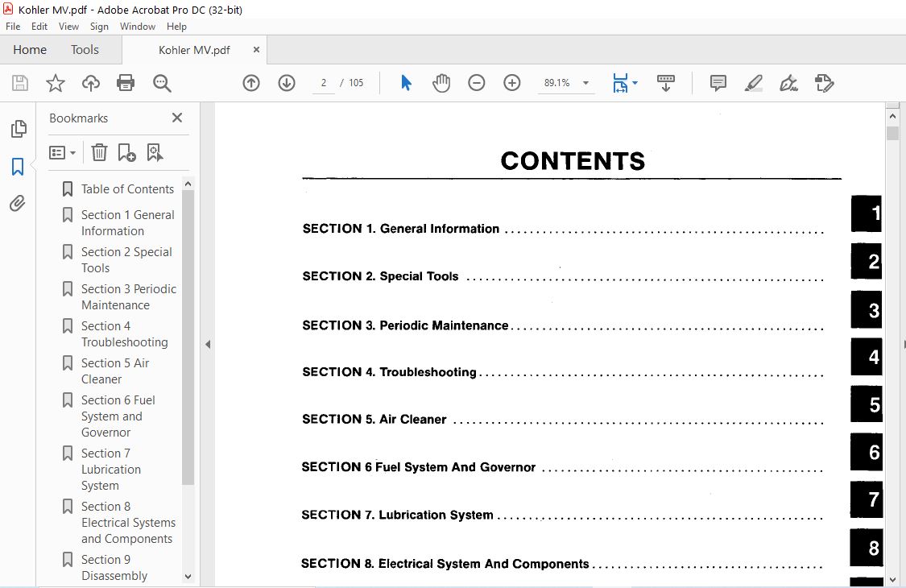906x588 pixels.
Task: Open Section 7 Lubrication System bookmark
Action: click(x=111, y=469)
